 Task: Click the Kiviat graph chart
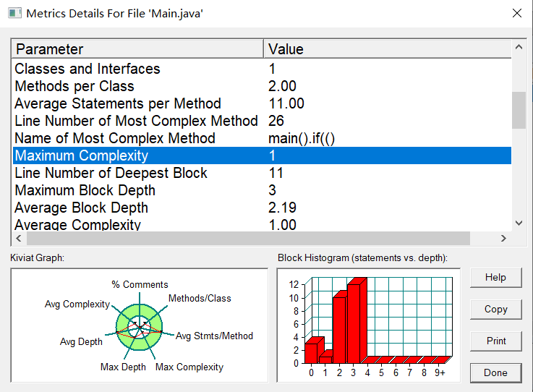140,325
